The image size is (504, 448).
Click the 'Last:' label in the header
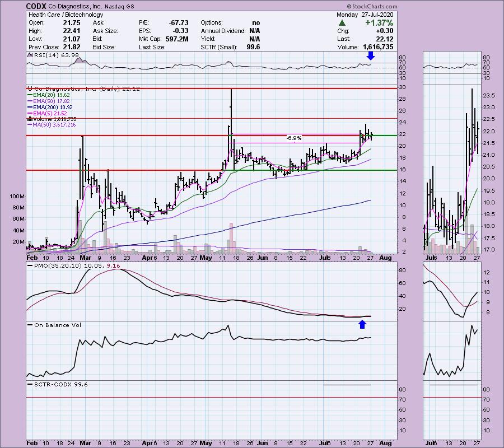point(344,39)
